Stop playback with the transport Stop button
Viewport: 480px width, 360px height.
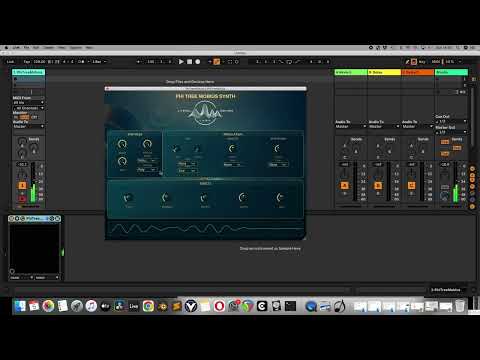point(189,62)
